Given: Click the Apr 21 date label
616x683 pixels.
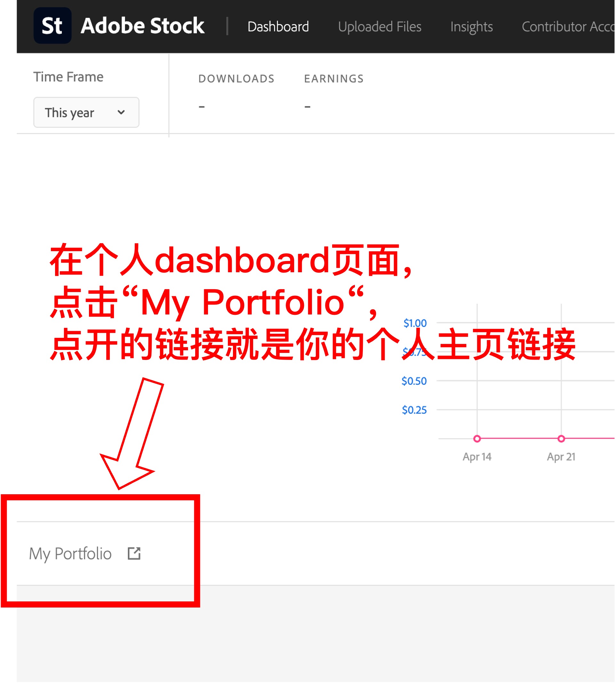Looking at the screenshot, I should (x=562, y=457).
